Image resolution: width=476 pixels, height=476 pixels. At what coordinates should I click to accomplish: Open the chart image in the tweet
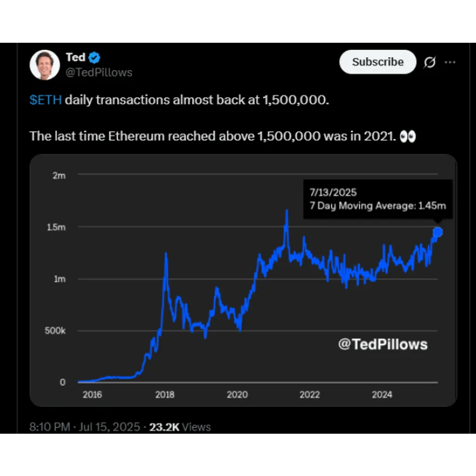[243, 280]
